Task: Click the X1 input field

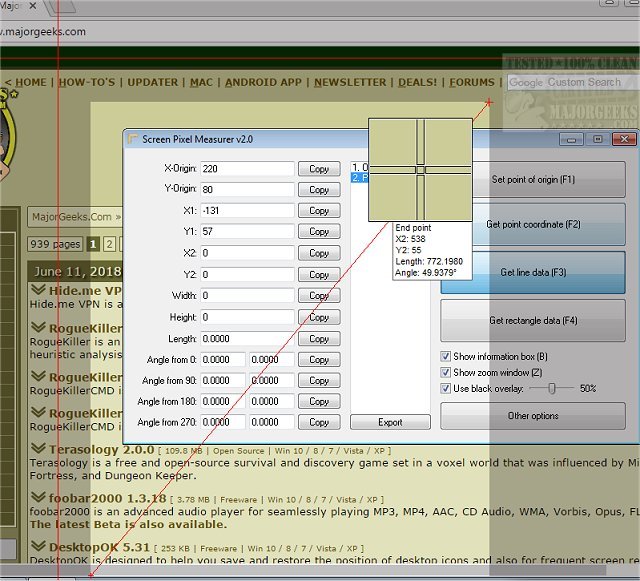Action: tap(247, 211)
